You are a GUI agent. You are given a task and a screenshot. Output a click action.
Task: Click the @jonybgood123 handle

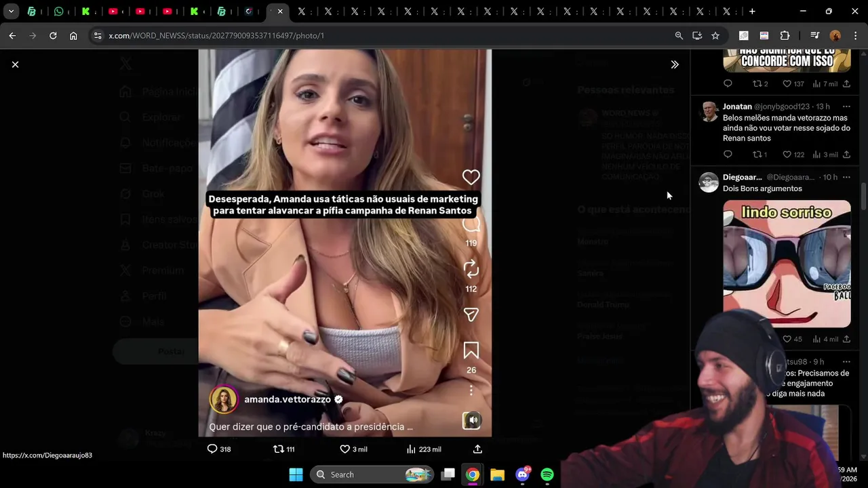tap(783, 106)
